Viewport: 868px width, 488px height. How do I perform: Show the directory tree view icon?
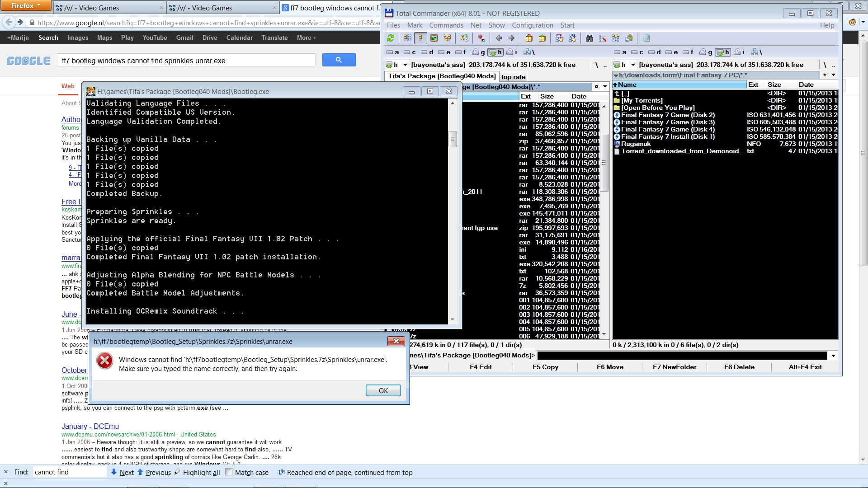447,38
